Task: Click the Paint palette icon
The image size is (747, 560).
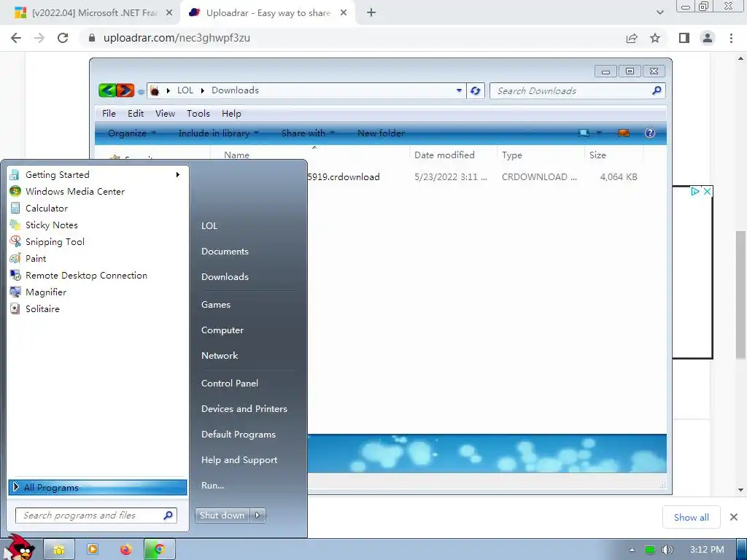Action: 15,259
